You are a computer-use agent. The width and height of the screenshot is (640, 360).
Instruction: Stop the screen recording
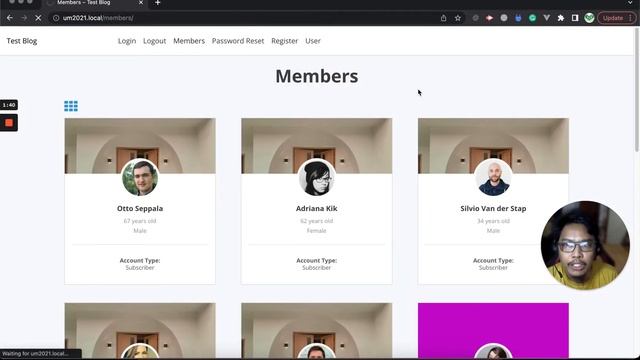coord(9,123)
